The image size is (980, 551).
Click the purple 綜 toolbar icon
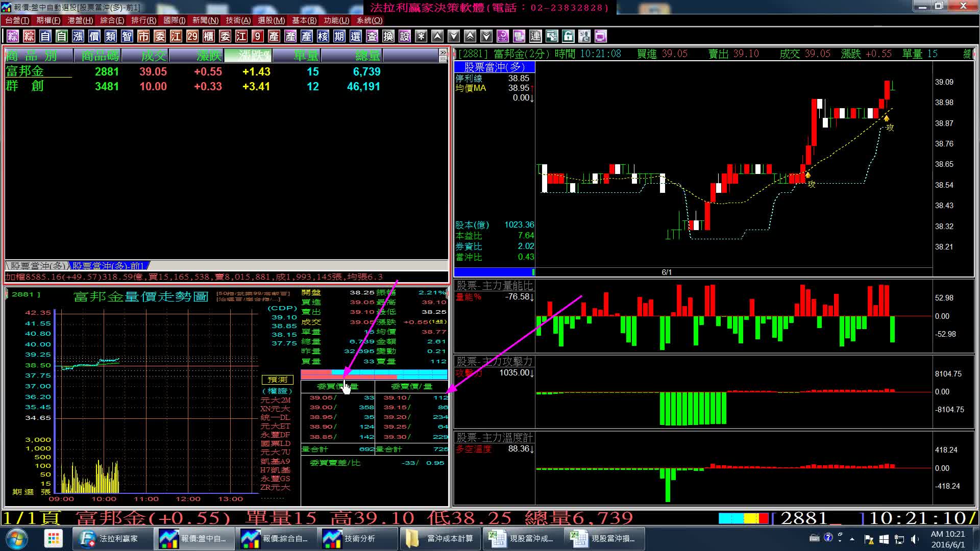13,36
